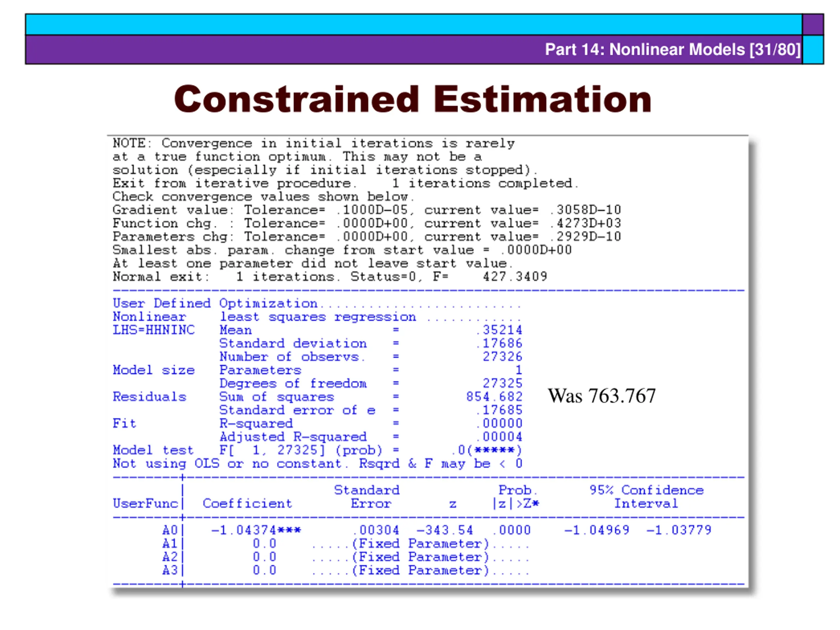Image resolution: width=840 pixels, height=630 pixels.
Task: Click the 'Constrained Estimation' slide title
Action: tap(413, 99)
